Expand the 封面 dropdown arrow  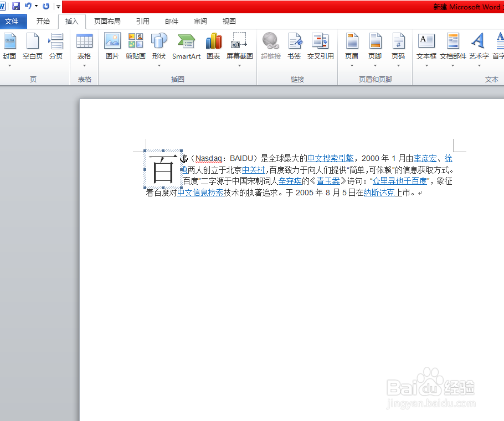point(9,65)
